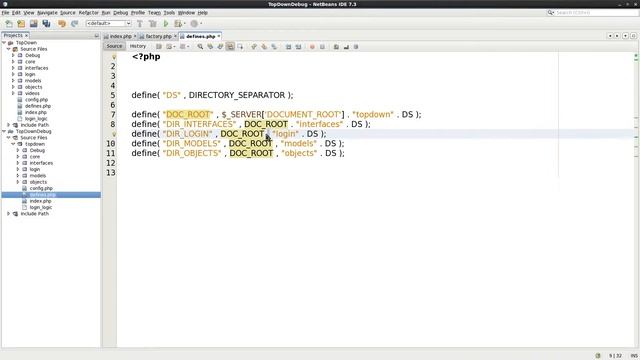Select videos folder in TopDown tree
This screenshot has height=360, width=640.
(32, 93)
